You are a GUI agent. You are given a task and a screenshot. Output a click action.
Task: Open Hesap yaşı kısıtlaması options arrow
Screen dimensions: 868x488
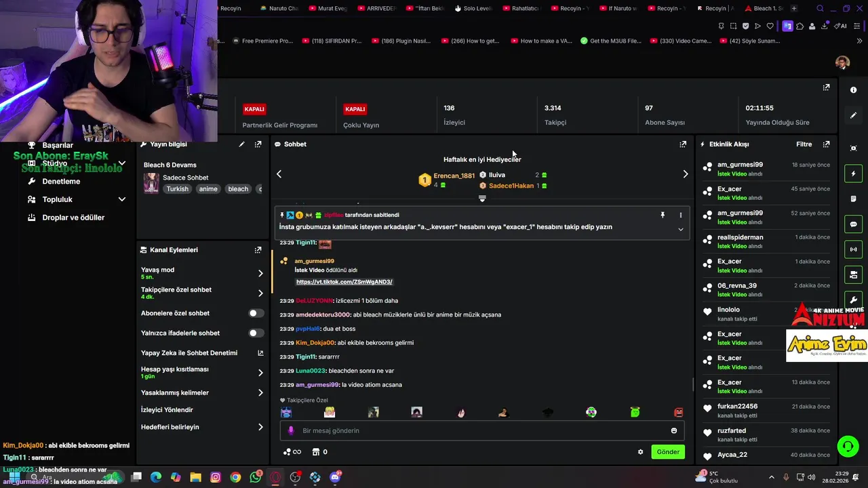260,373
